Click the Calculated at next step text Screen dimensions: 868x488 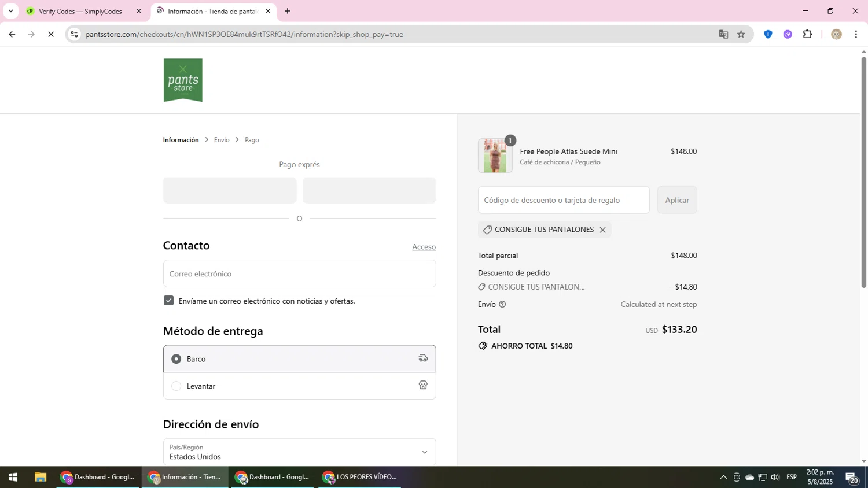(x=659, y=304)
